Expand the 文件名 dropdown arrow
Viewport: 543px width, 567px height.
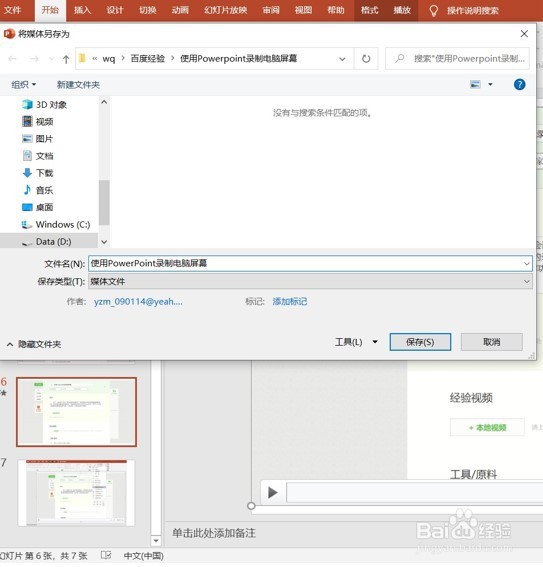[526, 264]
